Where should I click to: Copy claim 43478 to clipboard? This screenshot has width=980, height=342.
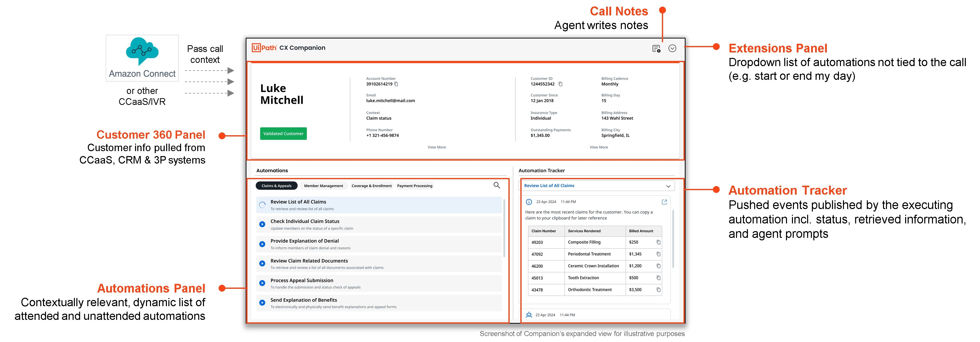[659, 290]
